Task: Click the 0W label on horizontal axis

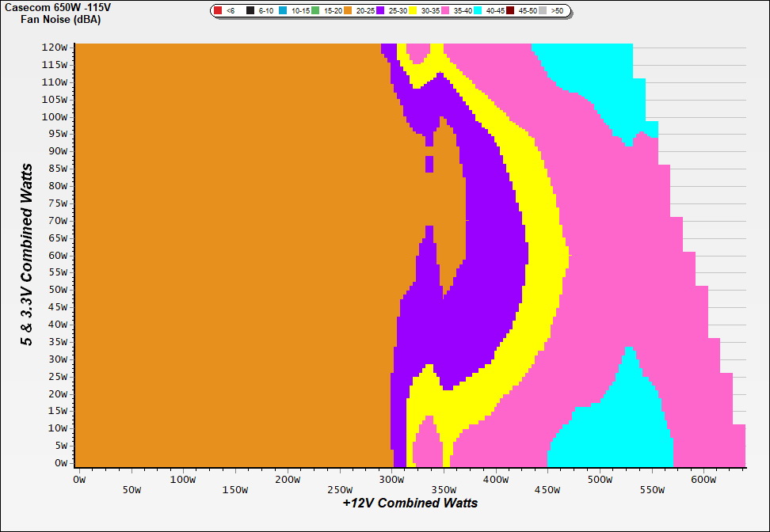Action: point(78,479)
